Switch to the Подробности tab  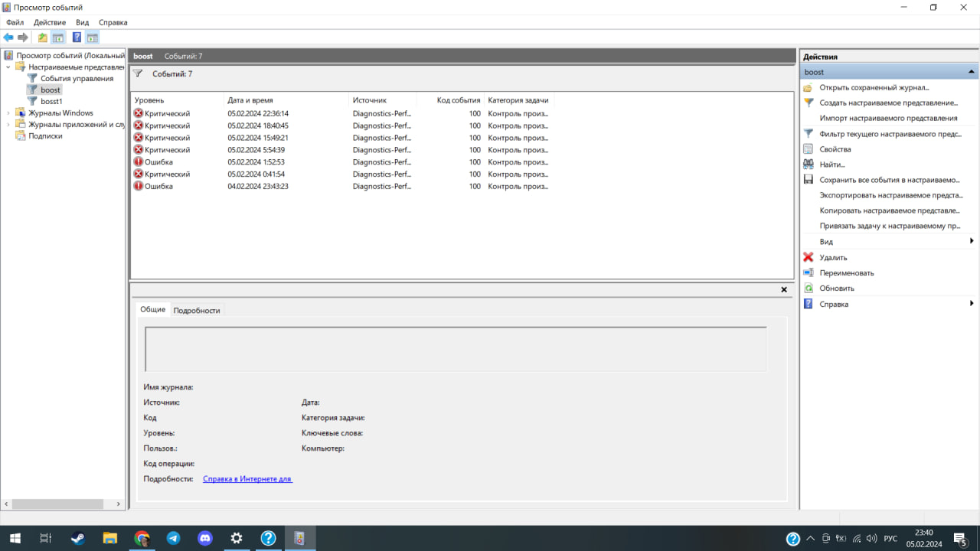click(x=197, y=310)
